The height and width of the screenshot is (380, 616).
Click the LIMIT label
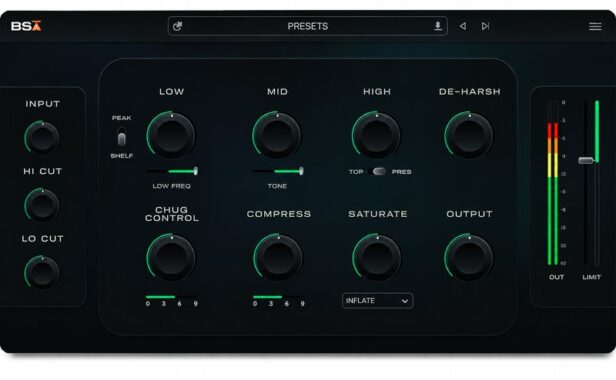click(591, 277)
